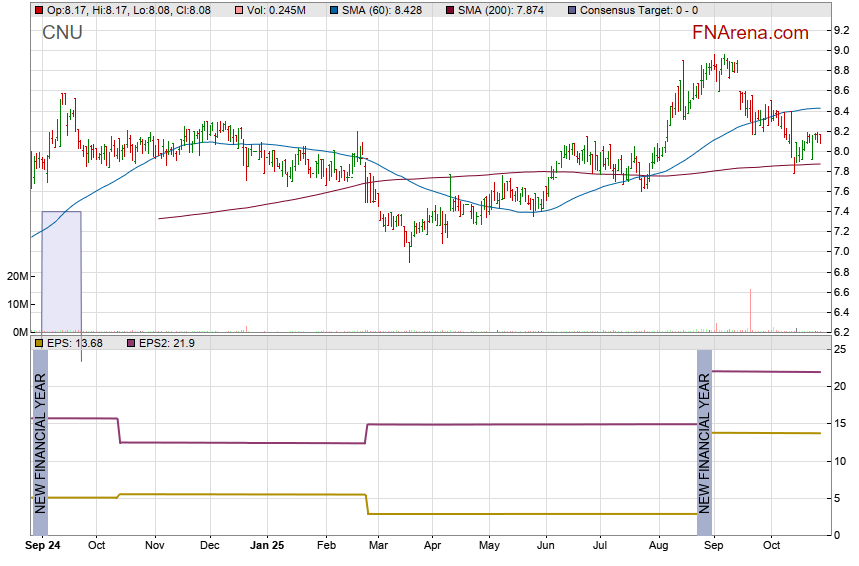Click the Sep 24 date axis label
This screenshot has height=566, width=859.
coord(42,546)
